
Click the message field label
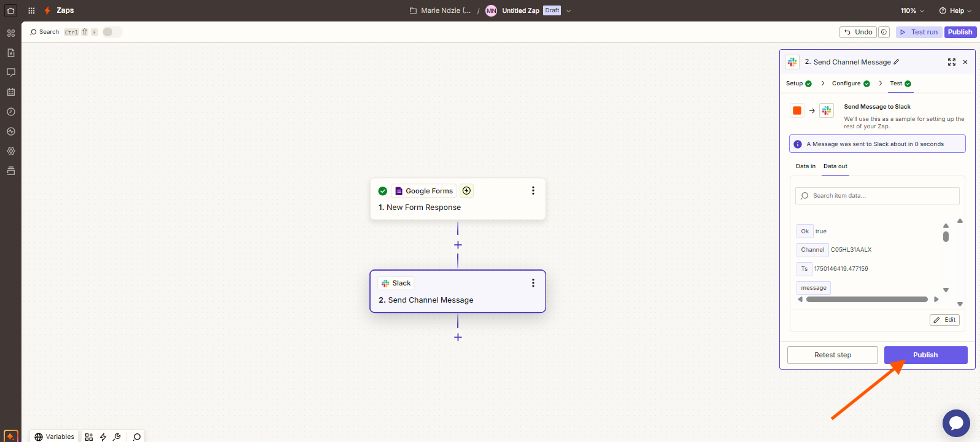(x=814, y=288)
